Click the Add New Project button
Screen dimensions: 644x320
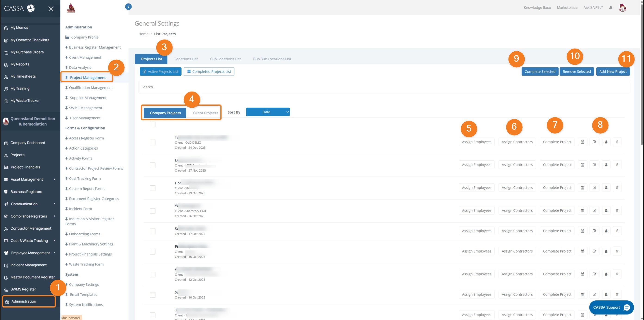pos(613,71)
